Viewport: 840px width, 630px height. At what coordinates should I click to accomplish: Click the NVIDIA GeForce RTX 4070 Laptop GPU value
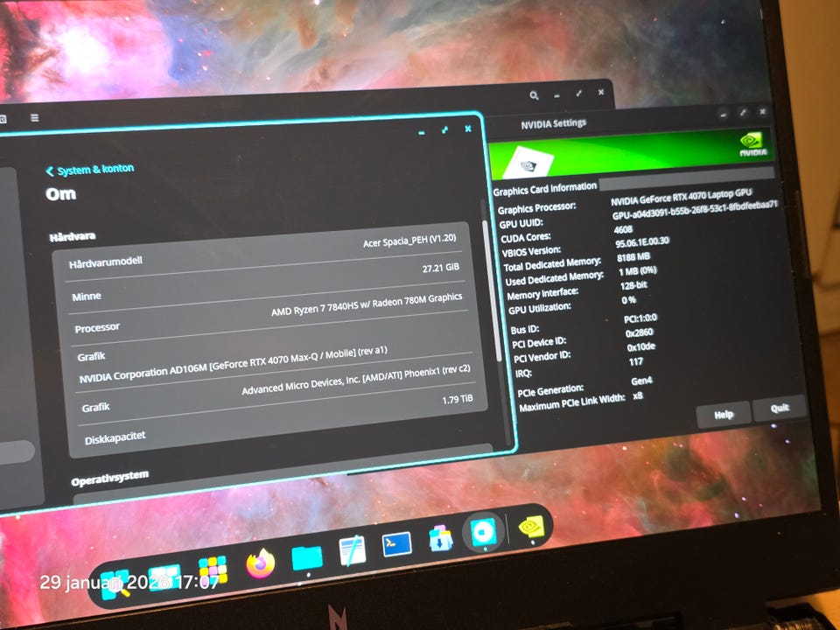point(682,197)
